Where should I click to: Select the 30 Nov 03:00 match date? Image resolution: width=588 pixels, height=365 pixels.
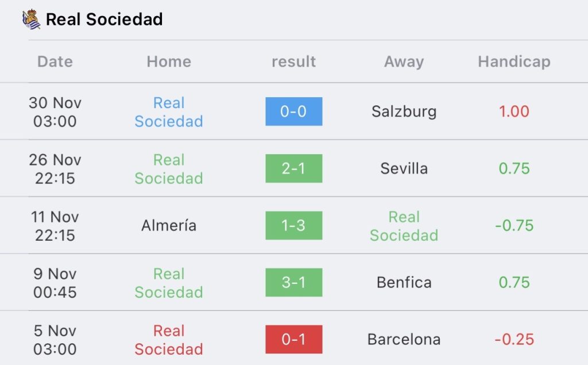click(x=55, y=112)
